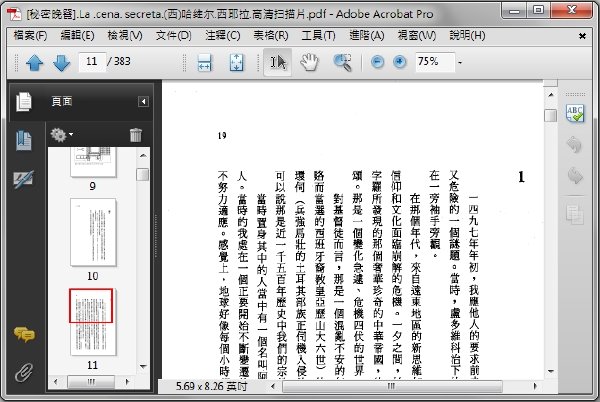Viewport: 600px width, 402px height.
Task: Open the 工具(T) menu
Action: point(318,36)
